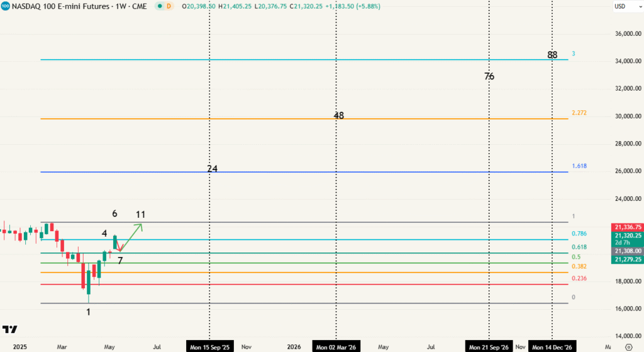Click the high value H21,405.25
The image size is (644, 352).
[235, 6]
